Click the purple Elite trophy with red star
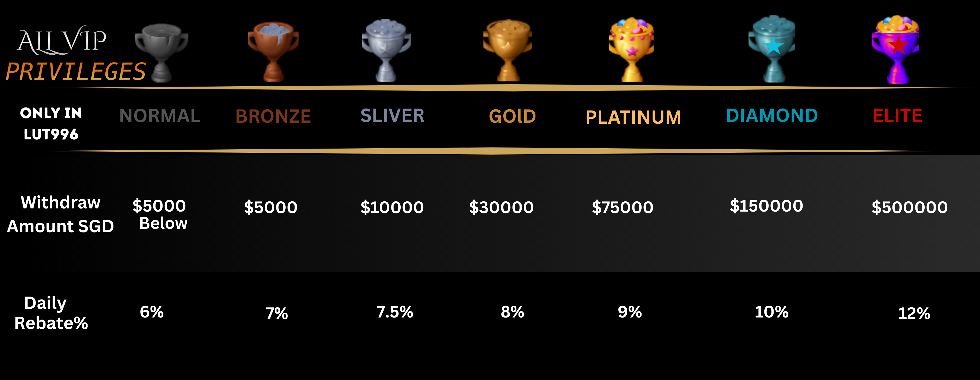980x380 pixels. click(x=896, y=49)
